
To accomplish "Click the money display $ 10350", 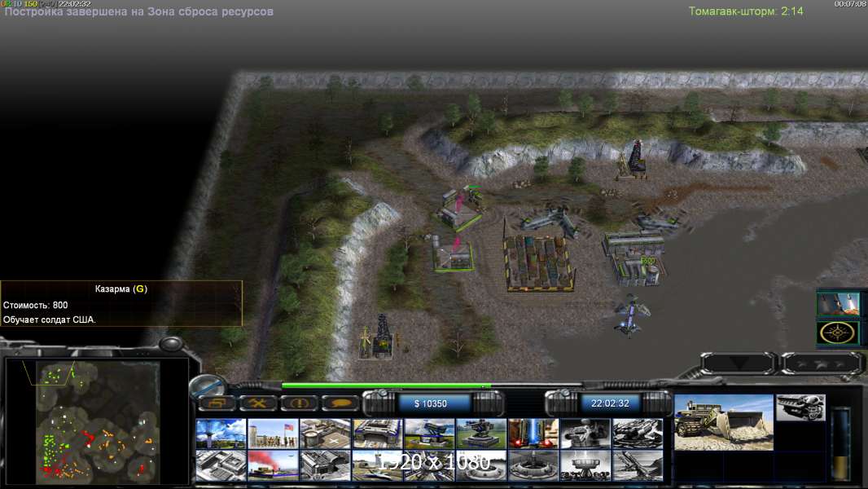I will [431, 403].
